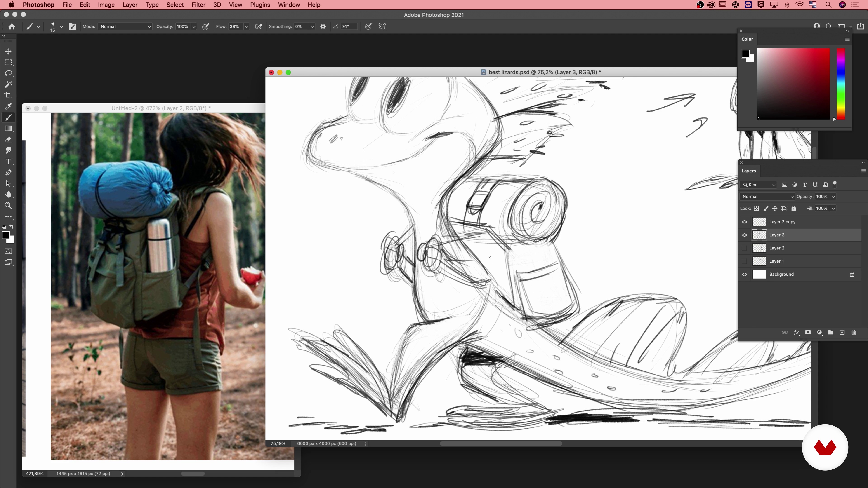
Task: Toggle pressure for opacity
Action: (205, 26)
